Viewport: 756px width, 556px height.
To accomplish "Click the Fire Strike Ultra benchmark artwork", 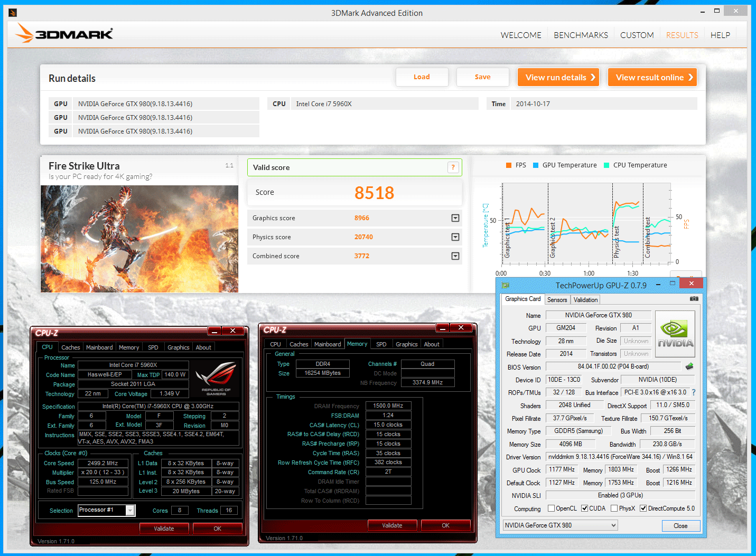I will coord(139,239).
